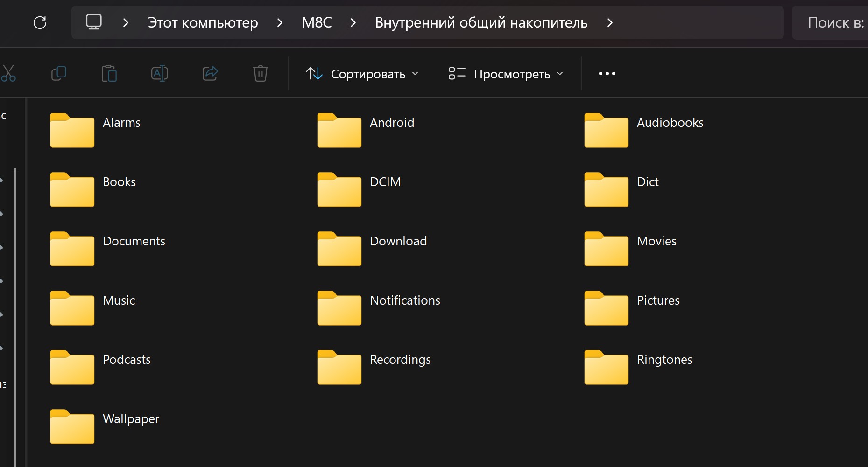Expand chevron after M8C breadcrumb
The width and height of the screenshot is (868, 467).
tap(353, 22)
